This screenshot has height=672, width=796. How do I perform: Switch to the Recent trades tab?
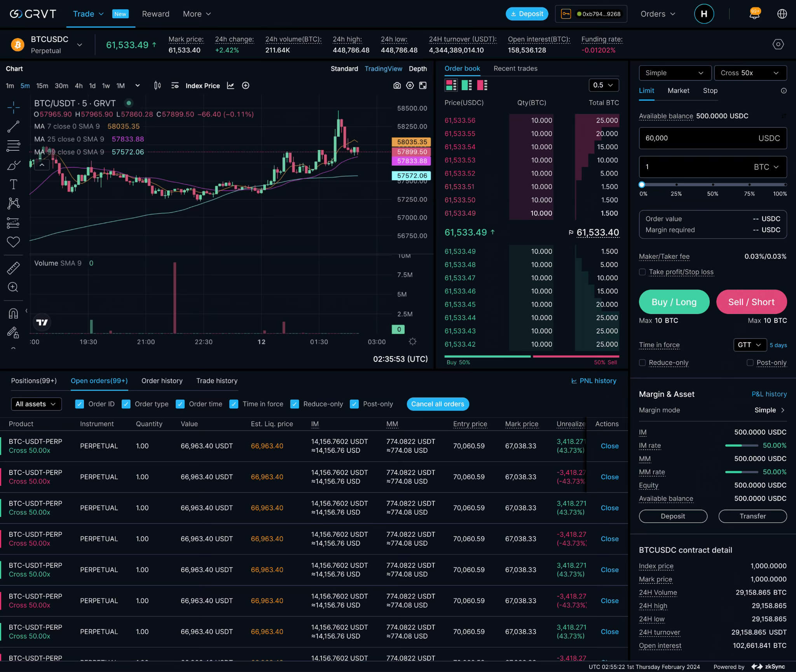pos(515,68)
